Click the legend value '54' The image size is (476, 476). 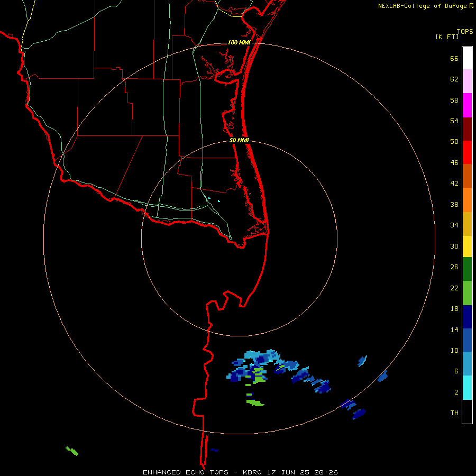point(454,121)
